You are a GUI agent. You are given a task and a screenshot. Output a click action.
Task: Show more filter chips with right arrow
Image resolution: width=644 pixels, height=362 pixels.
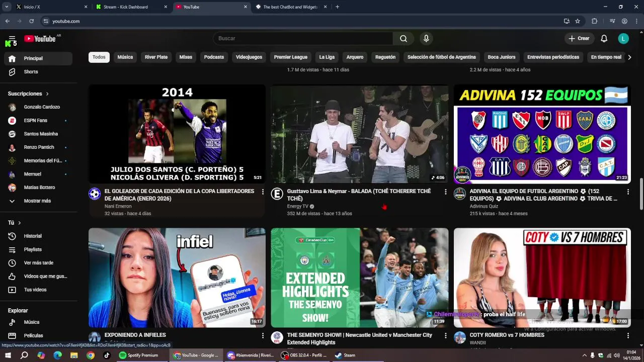[x=629, y=57]
